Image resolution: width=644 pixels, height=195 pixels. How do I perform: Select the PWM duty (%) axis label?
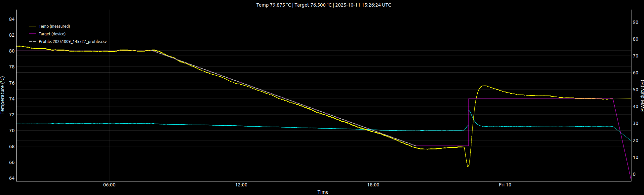click(x=642, y=96)
